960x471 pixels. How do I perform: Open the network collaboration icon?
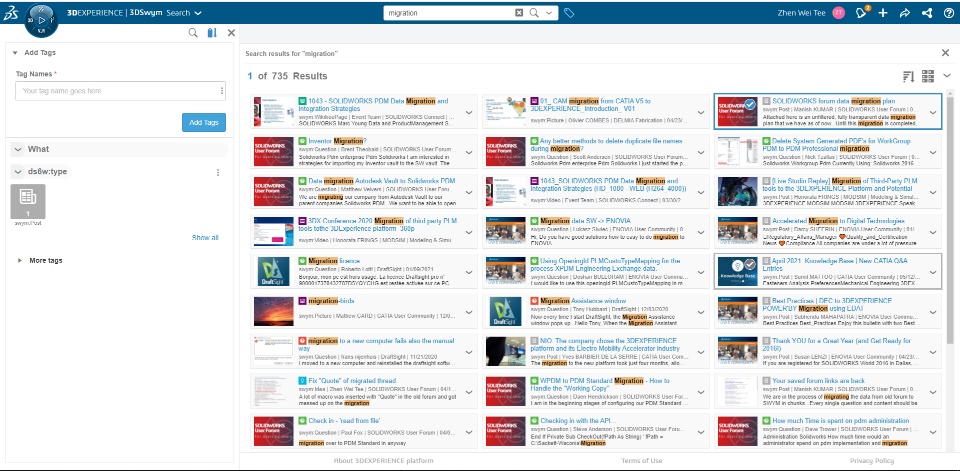927,13
